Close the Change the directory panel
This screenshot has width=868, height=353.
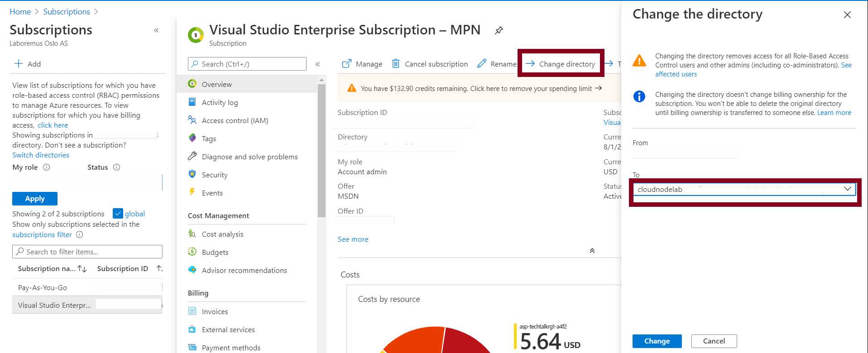tap(848, 15)
